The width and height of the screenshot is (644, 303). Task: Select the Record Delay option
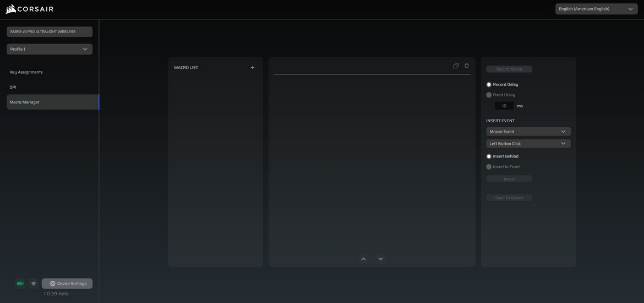point(489,85)
